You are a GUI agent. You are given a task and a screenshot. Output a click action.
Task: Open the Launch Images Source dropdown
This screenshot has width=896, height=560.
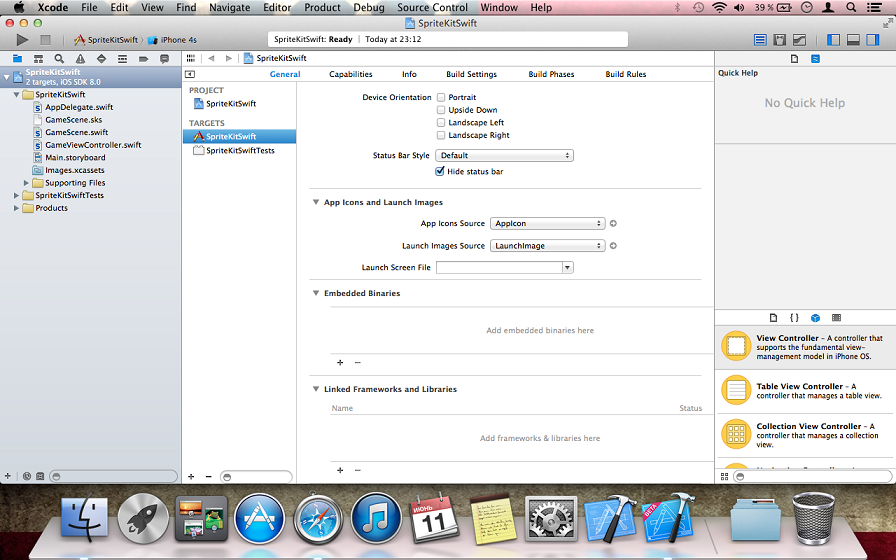coord(547,246)
